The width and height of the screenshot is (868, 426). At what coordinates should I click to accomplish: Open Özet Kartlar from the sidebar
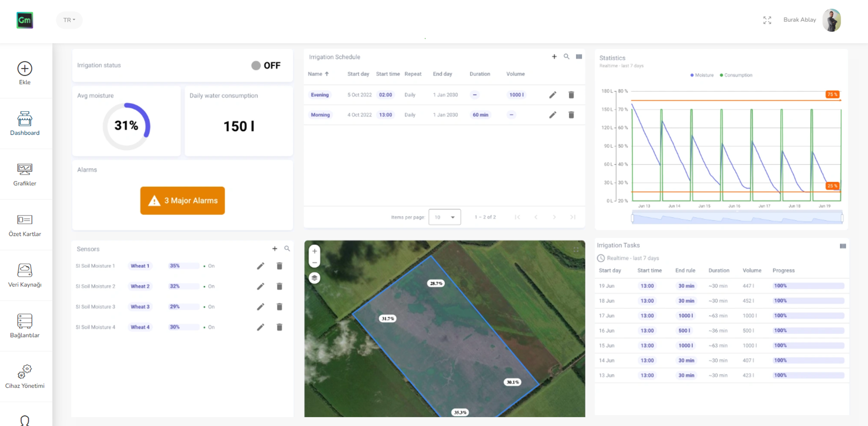(25, 220)
